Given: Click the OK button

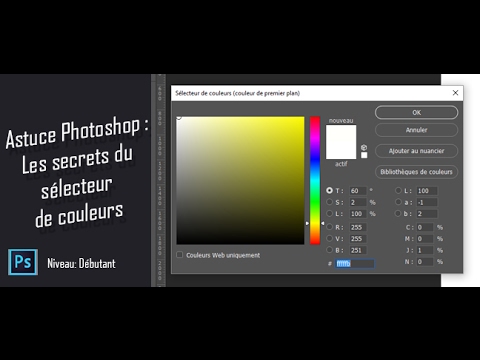Looking at the screenshot, I should [416, 113].
